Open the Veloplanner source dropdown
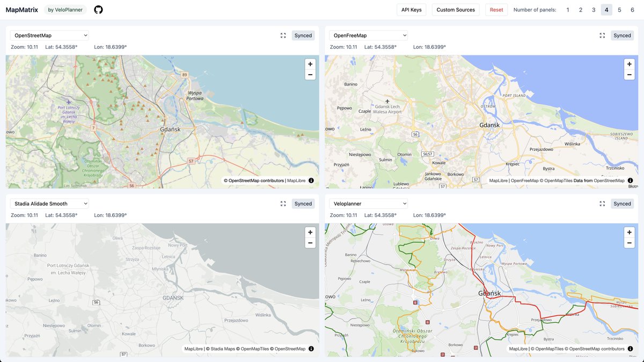Screen dimensions: 644x362 (x=368, y=204)
